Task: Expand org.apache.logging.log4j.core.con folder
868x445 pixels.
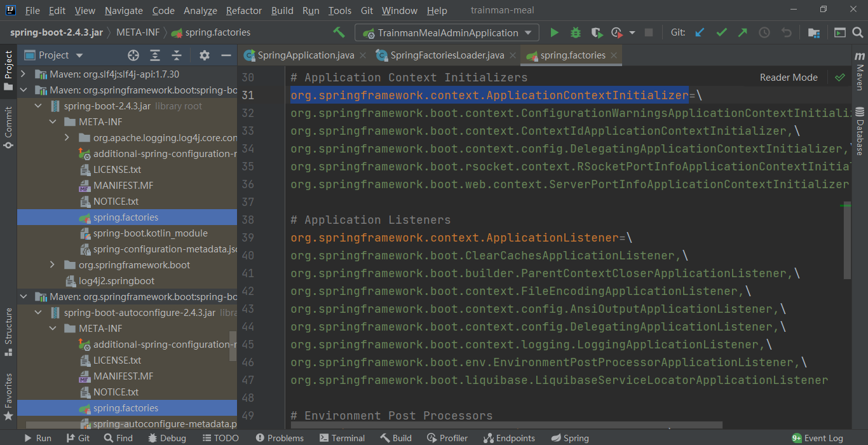Action: click(x=67, y=138)
